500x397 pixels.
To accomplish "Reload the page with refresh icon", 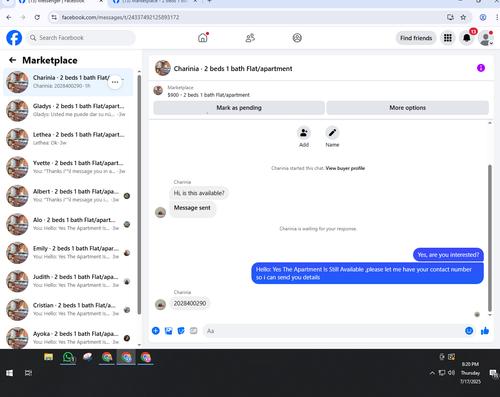I will [x=37, y=17].
